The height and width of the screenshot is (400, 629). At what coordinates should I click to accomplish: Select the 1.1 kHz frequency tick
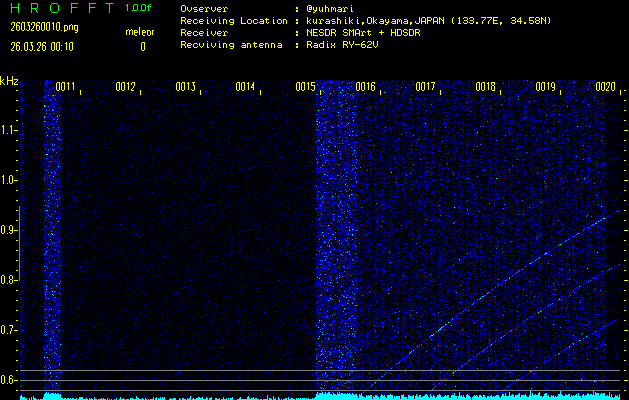point(9,129)
